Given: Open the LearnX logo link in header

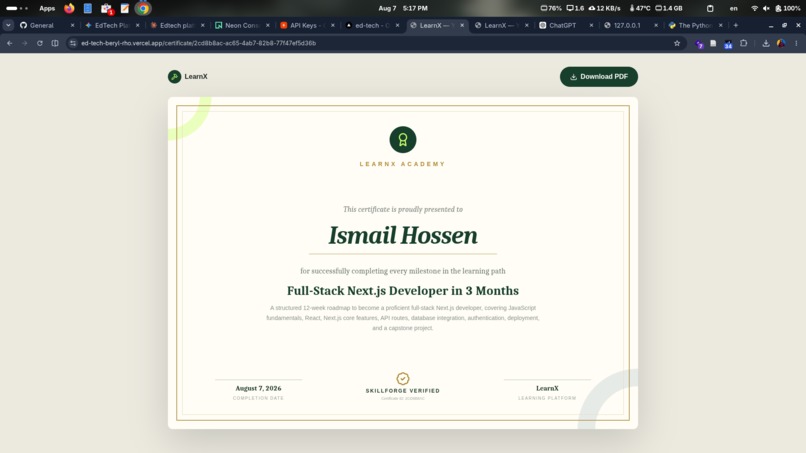Looking at the screenshot, I should 188,77.
